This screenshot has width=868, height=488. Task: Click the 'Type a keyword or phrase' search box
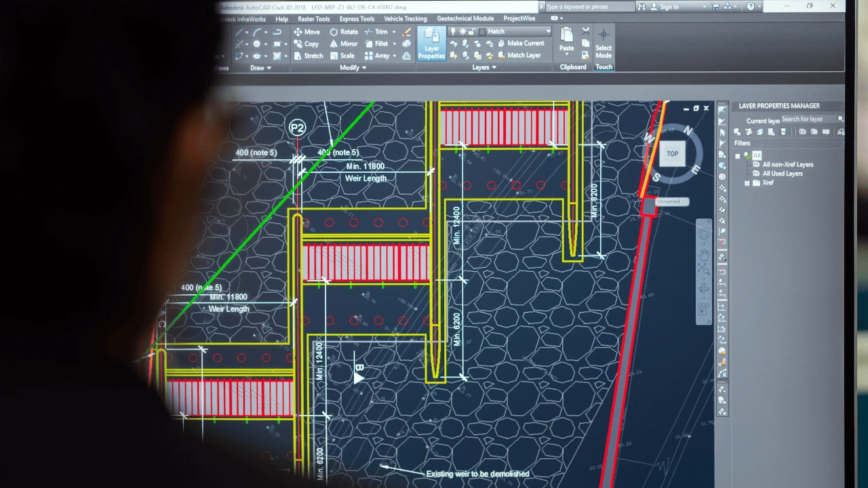coord(589,7)
